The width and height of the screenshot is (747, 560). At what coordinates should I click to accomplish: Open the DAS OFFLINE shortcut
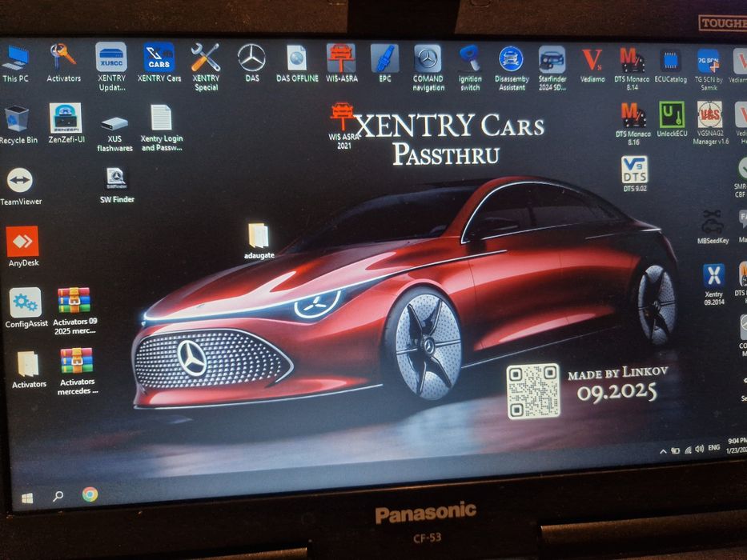pos(297,63)
